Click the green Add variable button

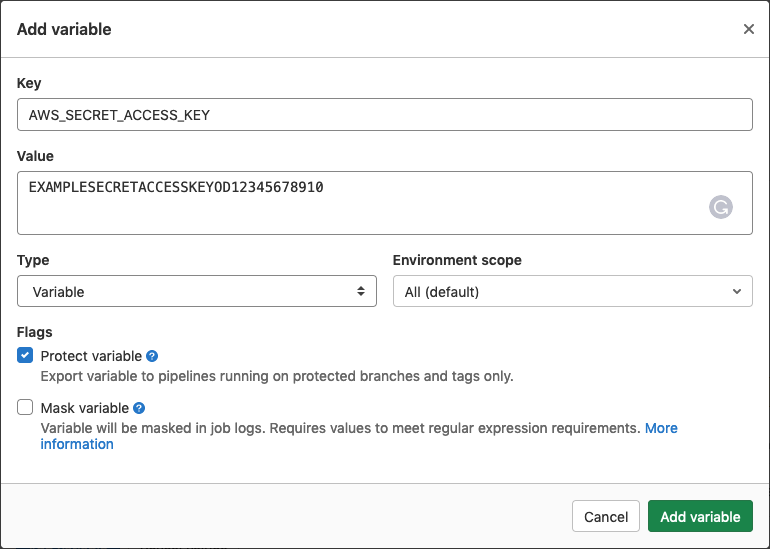(x=700, y=516)
